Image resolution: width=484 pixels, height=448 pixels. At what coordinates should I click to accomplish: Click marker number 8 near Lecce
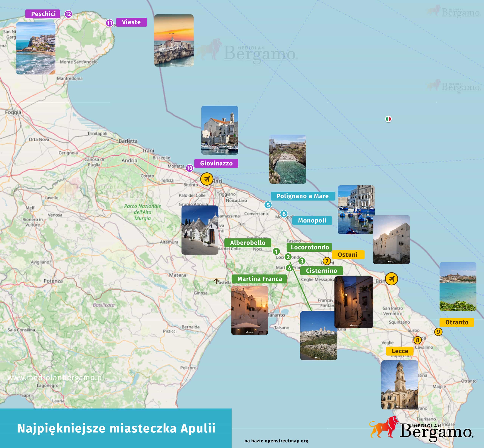point(418,340)
